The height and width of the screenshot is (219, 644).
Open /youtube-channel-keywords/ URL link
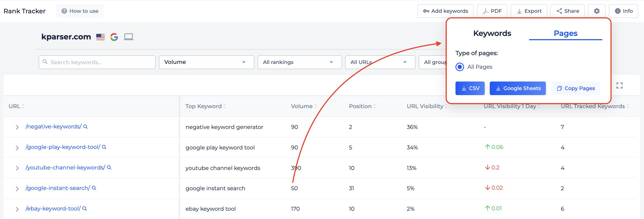point(65,168)
